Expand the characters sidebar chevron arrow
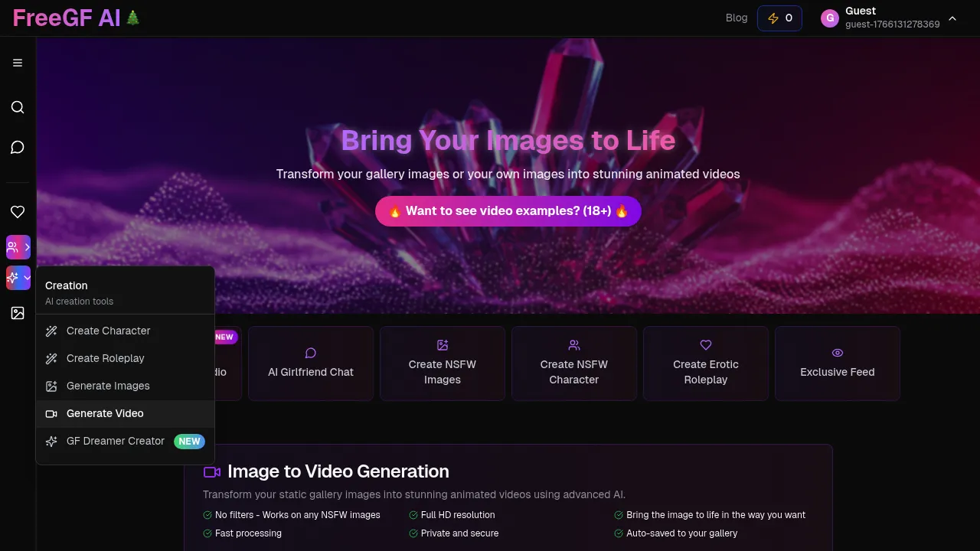The width and height of the screenshot is (980, 551). [x=28, y=247]
